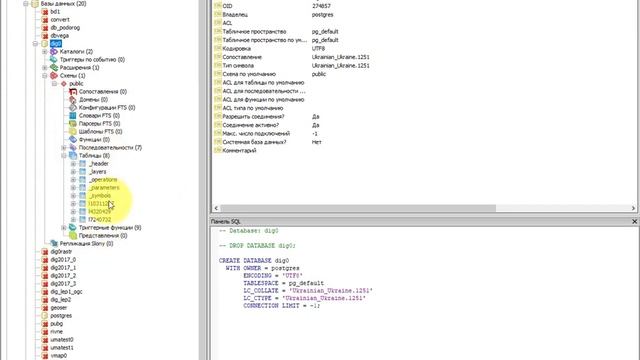Select the rivne database
This screenshot has width=640, height=360.
[x=56, y=332]
